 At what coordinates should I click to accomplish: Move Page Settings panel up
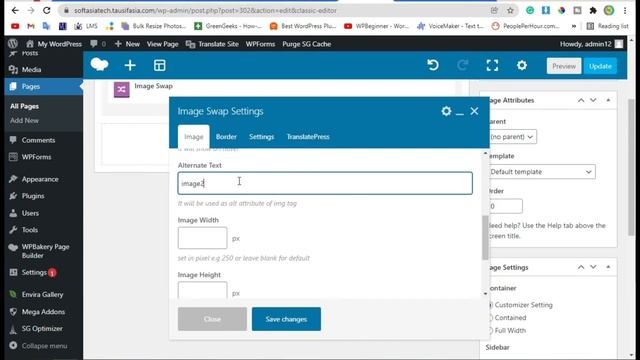click(x=581, y=267)
